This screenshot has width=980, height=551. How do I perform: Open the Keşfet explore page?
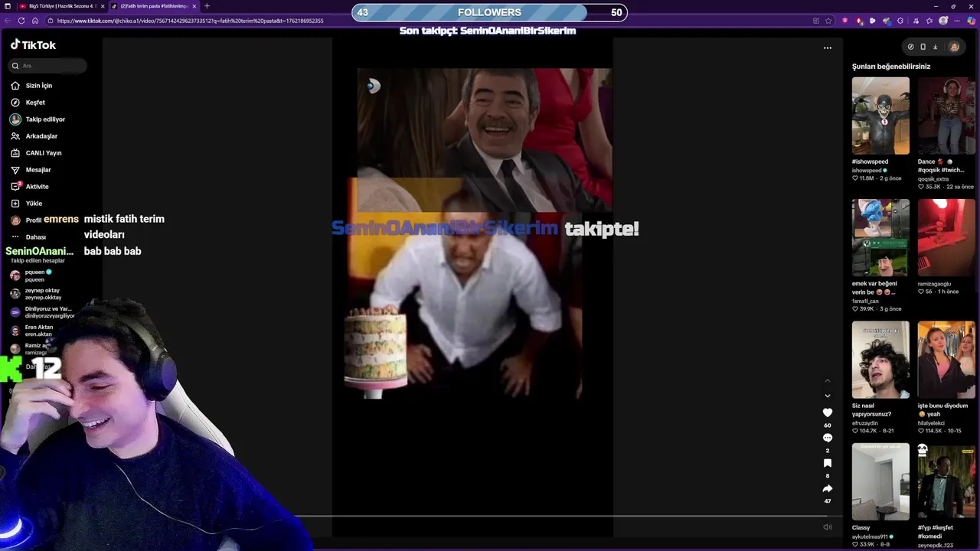point(28,103)
